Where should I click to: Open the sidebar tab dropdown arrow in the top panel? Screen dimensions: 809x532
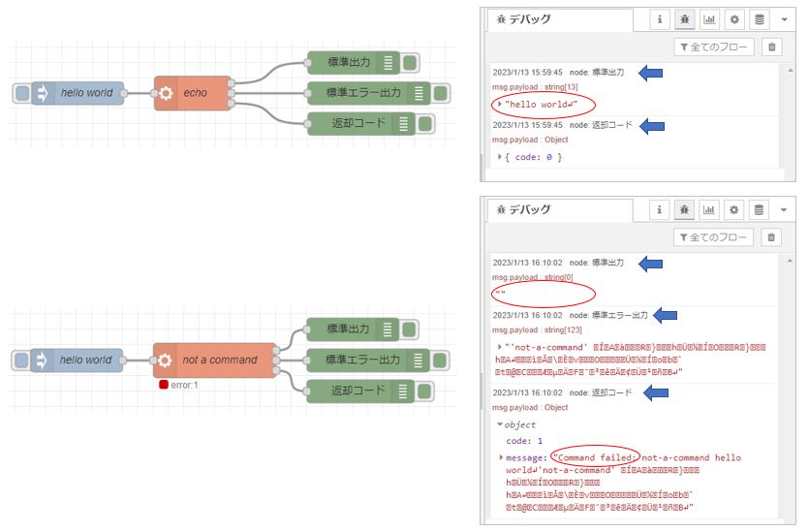click(x=783, y=18)
